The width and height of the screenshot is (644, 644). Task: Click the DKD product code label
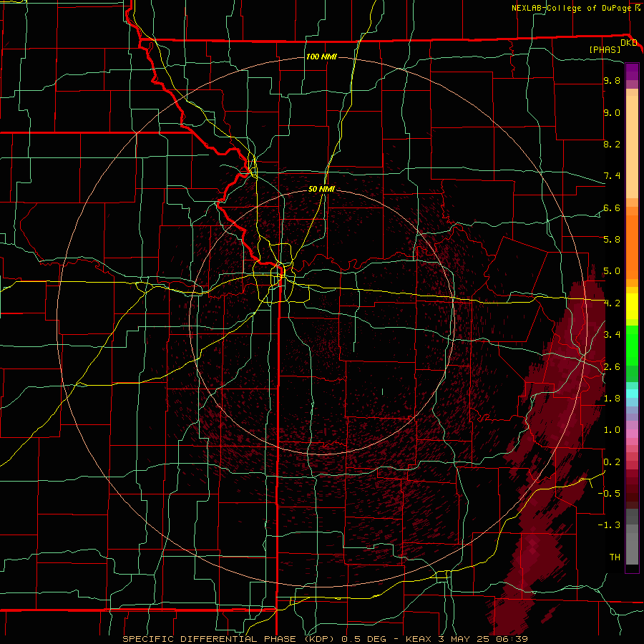pyautogui.click(x=629, y=43)
